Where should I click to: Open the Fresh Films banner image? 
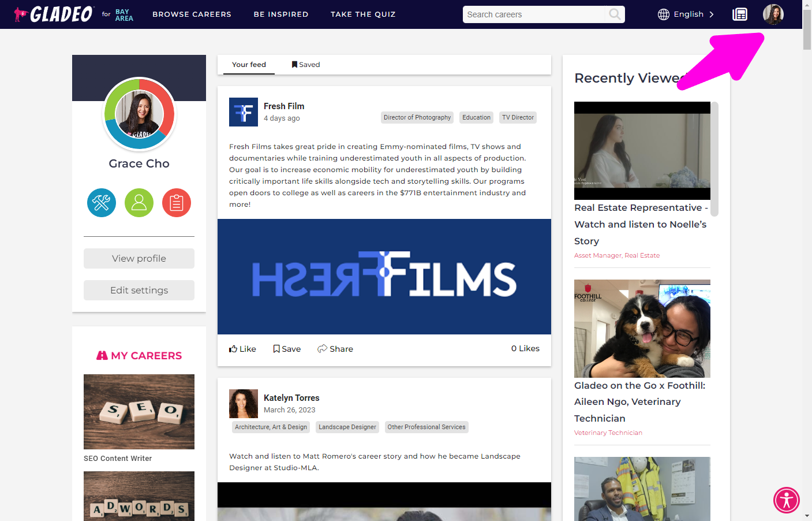pyautogui.click(x=384, y=277)
